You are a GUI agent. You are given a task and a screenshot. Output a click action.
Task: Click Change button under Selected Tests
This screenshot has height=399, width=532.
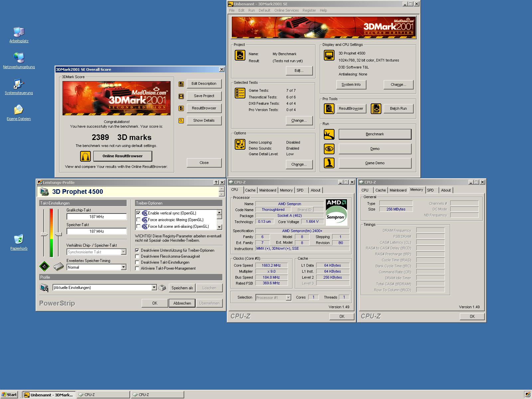tap(299, 120)
